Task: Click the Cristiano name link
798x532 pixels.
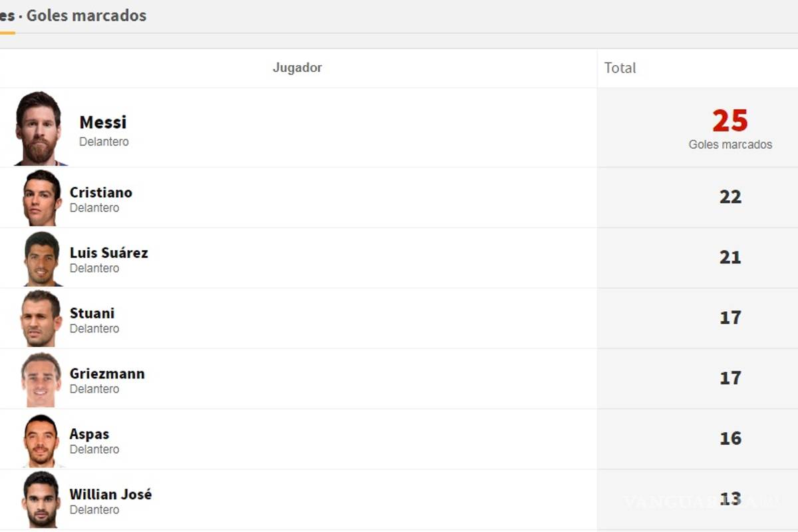Action: [x=101, y=192]
